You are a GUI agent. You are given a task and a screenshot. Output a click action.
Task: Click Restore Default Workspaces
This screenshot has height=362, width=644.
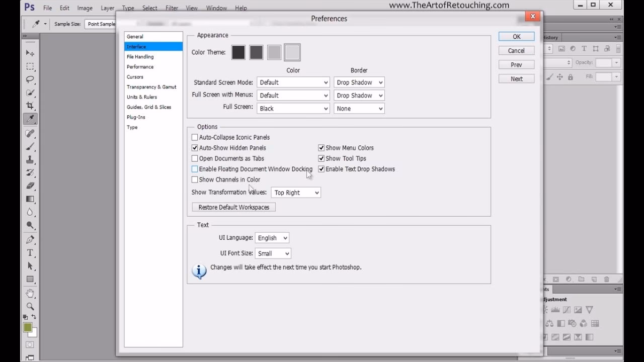click(x=233, y=207)
